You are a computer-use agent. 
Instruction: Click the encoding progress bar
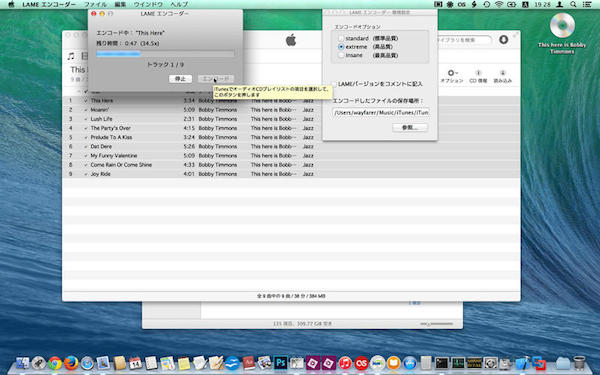click(165, 54)
